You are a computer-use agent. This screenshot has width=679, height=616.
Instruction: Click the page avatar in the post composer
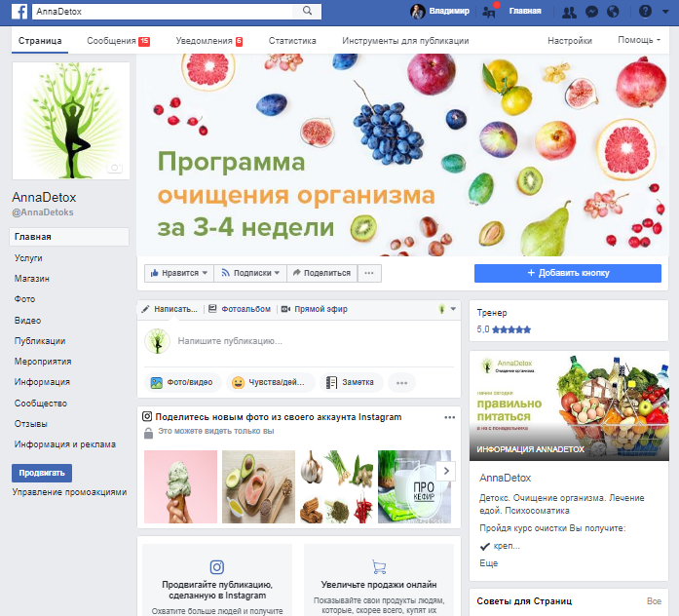[x=157, y=341]
